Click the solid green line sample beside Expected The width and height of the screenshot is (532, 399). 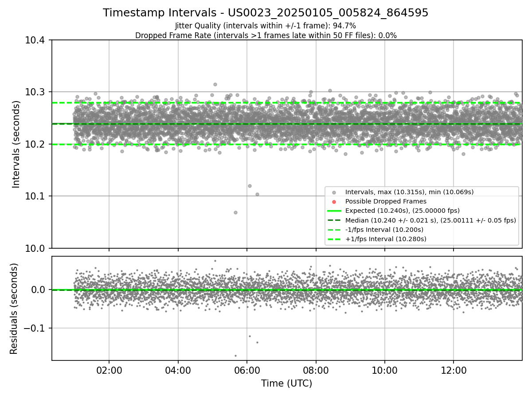[334, 211]
